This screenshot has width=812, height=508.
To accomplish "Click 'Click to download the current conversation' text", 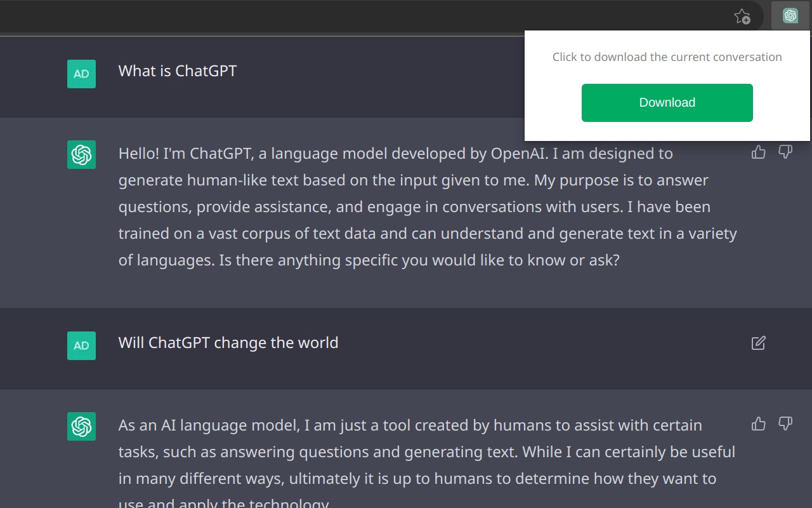I will point(667,57).
